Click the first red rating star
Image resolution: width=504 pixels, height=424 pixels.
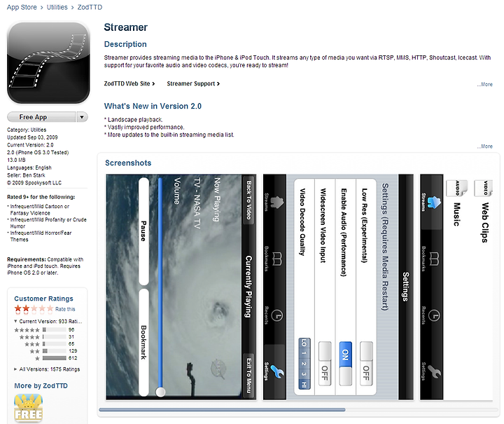click(x=17, y=308)
